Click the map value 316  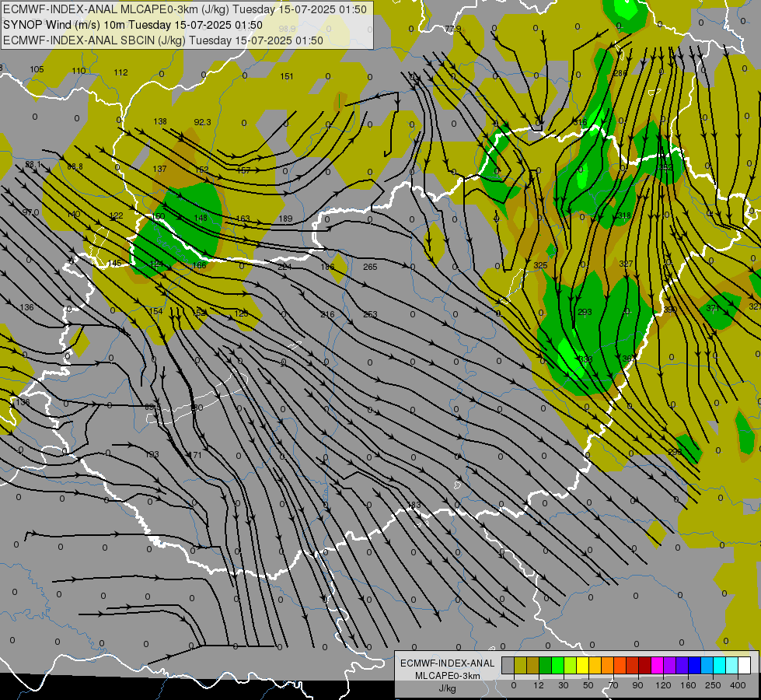click(x=581, y=122)
